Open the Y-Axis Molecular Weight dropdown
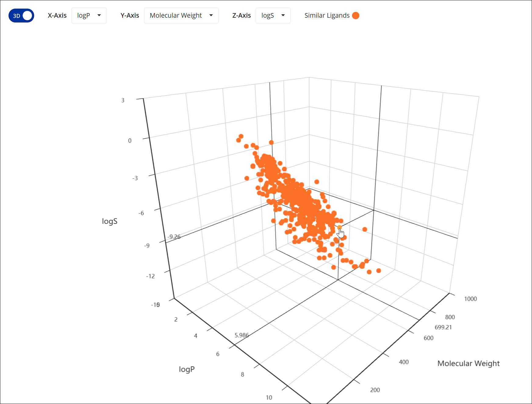 [x=181, y=16]
